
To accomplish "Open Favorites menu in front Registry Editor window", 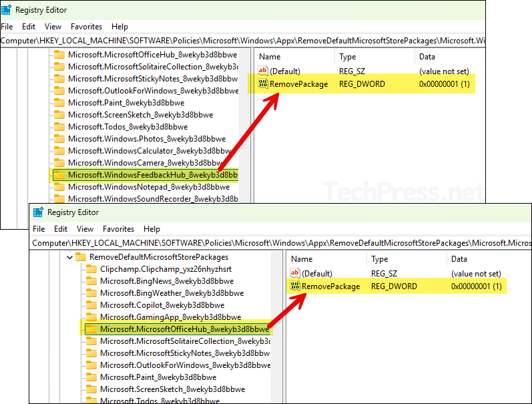I will tap(118, 229).
